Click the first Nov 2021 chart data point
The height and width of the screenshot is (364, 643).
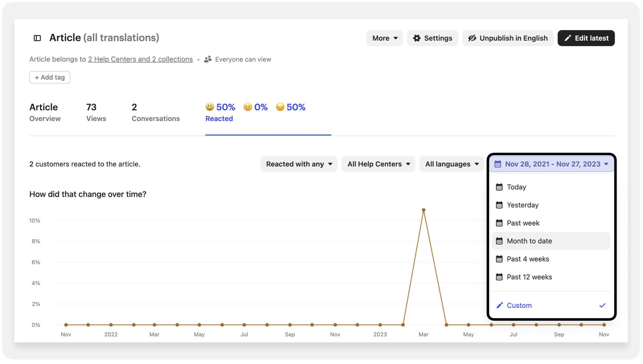(x=66, y=325)
